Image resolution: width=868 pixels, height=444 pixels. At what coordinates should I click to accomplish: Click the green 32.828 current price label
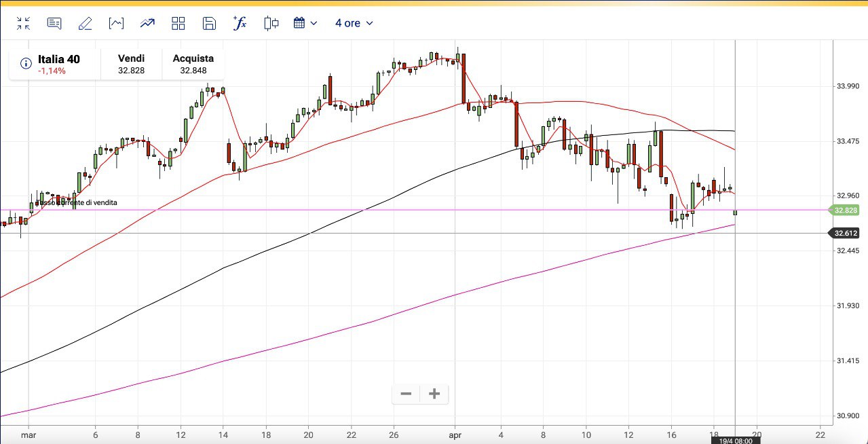846,210
